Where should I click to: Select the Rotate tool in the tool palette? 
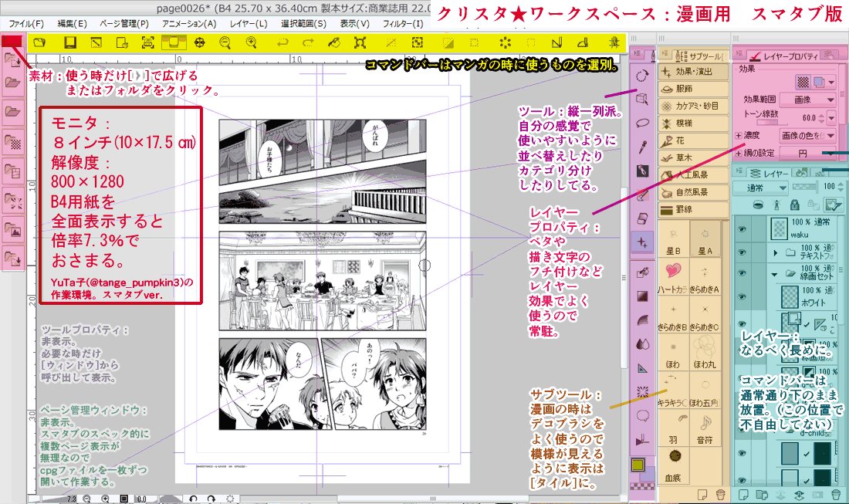coord(642,75)
